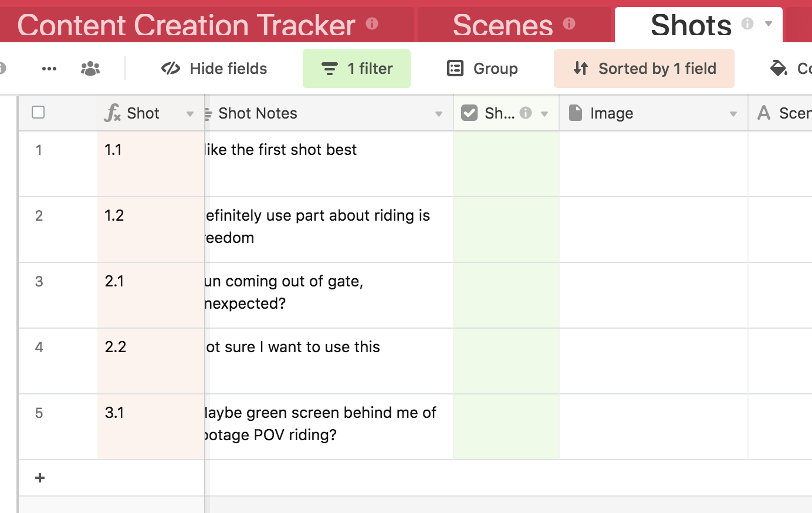Select shot cell 3.1
The height and width of the screenshot is (513, 812).
pos(151,427)
